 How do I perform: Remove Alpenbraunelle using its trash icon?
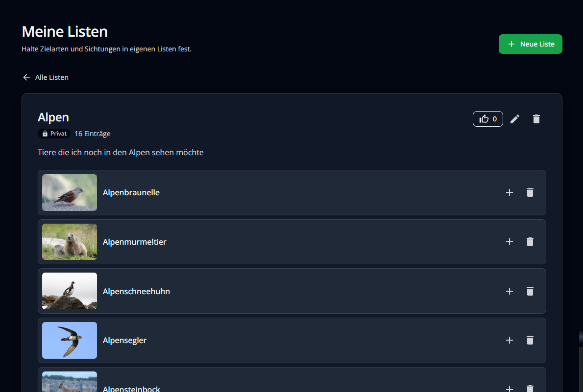[x=530, y=192]
